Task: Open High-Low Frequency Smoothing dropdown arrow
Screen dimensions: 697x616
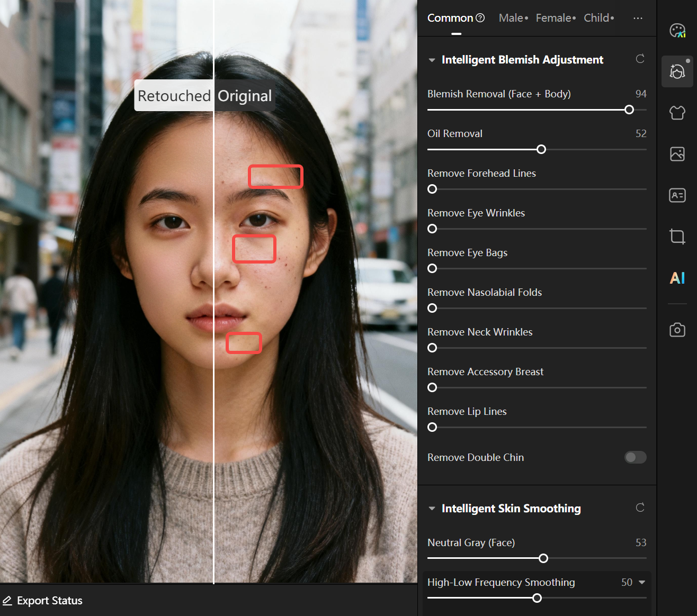Action: click(x=642, y=582)
